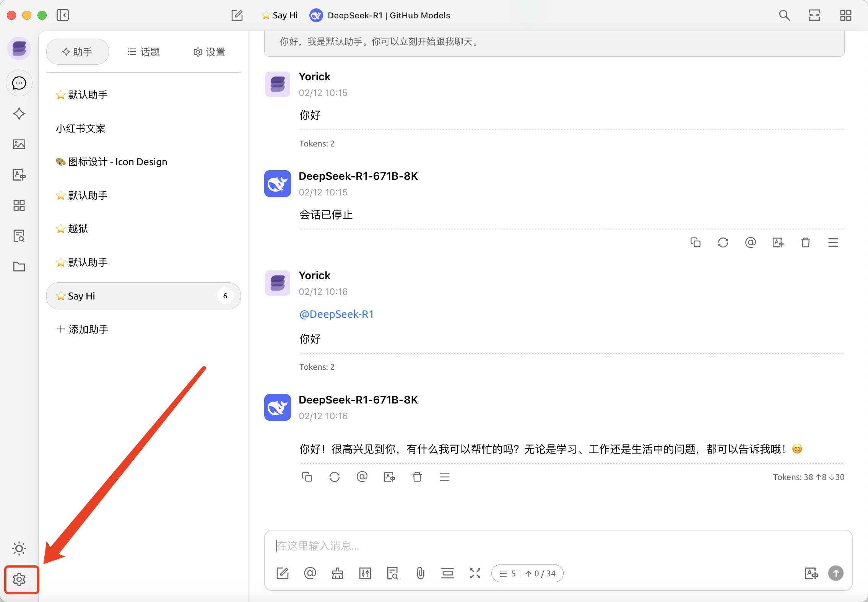Viewport: 868px width, 602px height.
Task: Switch to the 话题 tab
Action: point(144,52)
